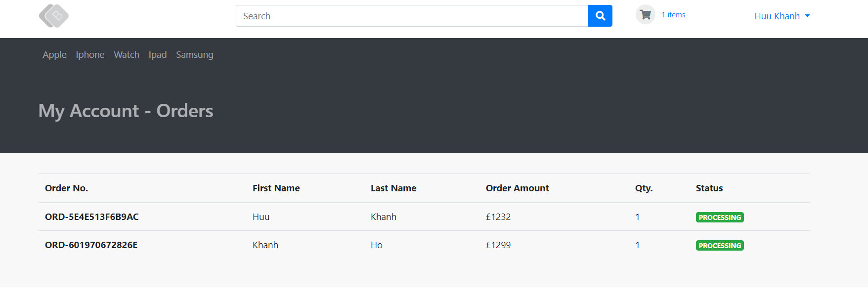Click order number ORD-601970672826E
Viewport: 868px width, 304px height.
91,245
